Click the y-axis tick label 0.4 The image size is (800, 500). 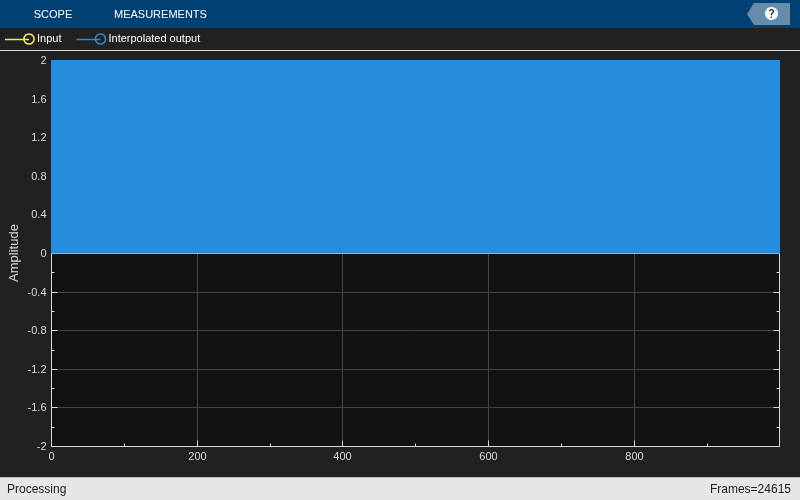39,214
